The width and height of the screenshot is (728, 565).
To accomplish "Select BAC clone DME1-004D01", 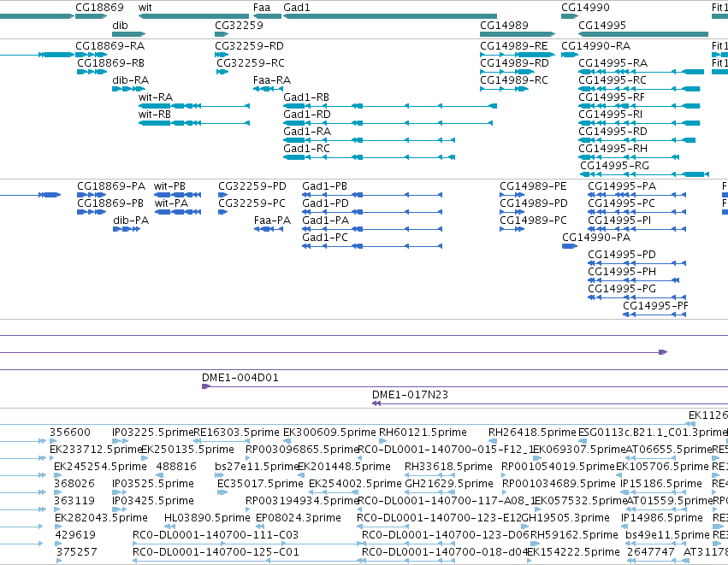I will (x=465, y=387).
